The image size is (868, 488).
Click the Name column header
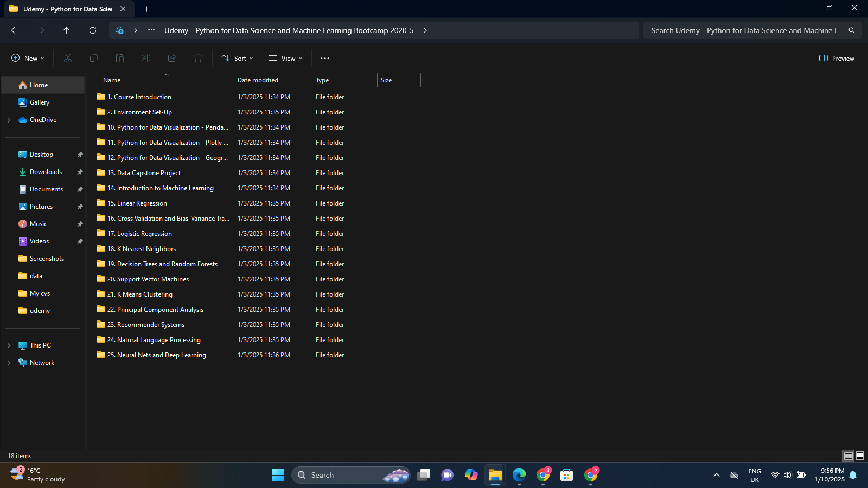[x=112, y=80]
